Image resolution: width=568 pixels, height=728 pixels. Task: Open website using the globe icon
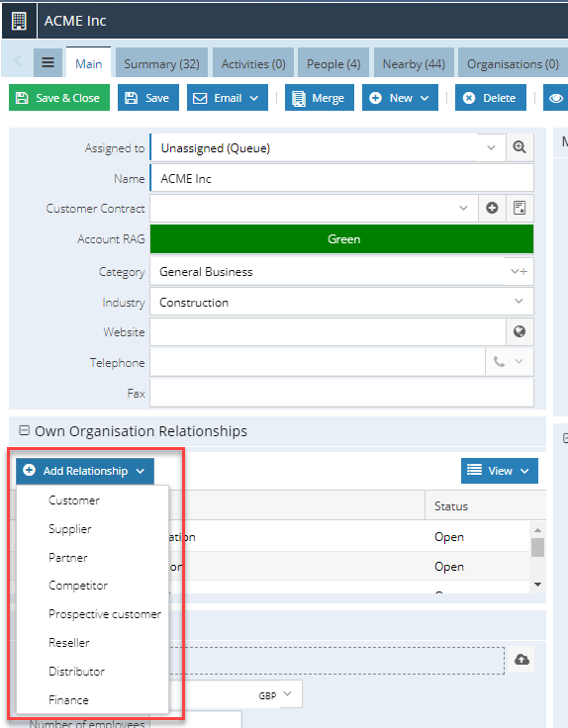click(520, 331)
